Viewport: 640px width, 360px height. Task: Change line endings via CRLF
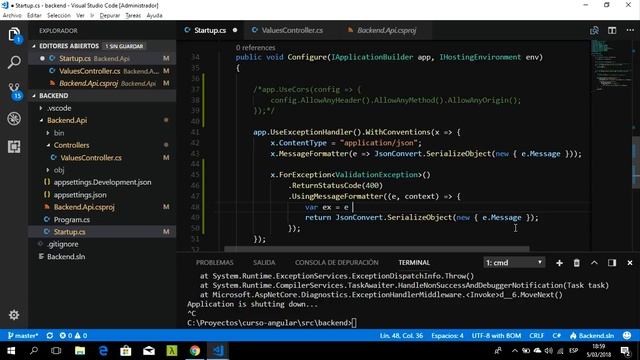click(536, 336)
